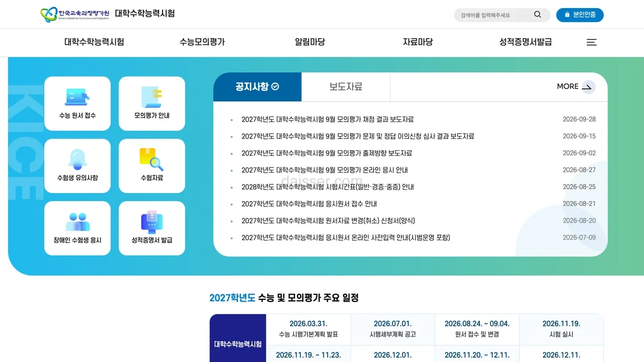Open 모의평가 안내 document icon card
The width and height of the screenshot is (644, 362).
[x=152, y=104]
